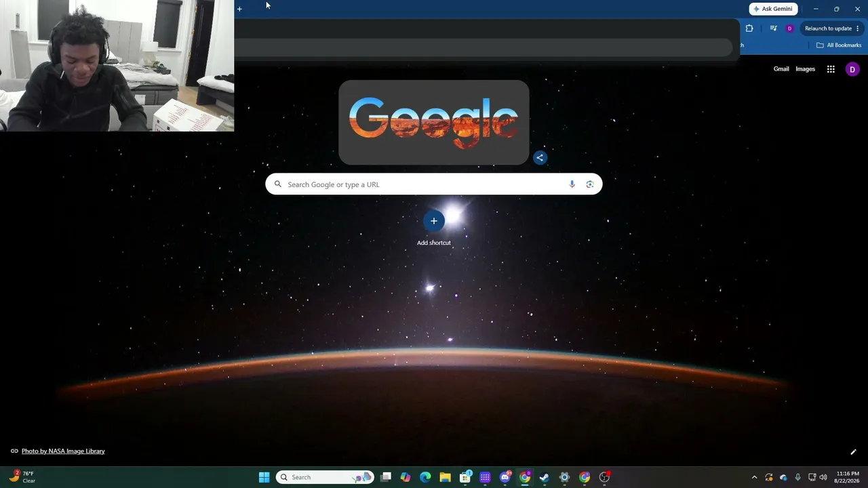The height and width of the screenshot is (488, 868).
Task: Open the Google Account avatar on the page
Action: click(x=852, y=69)
